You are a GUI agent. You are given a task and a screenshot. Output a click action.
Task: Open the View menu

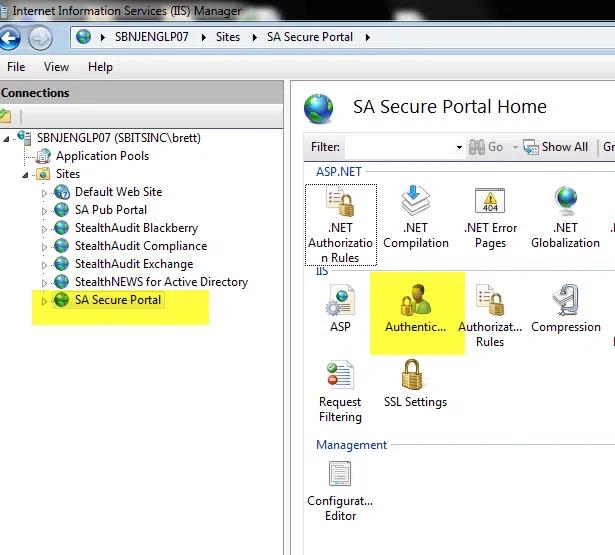[x=56, y=67]
